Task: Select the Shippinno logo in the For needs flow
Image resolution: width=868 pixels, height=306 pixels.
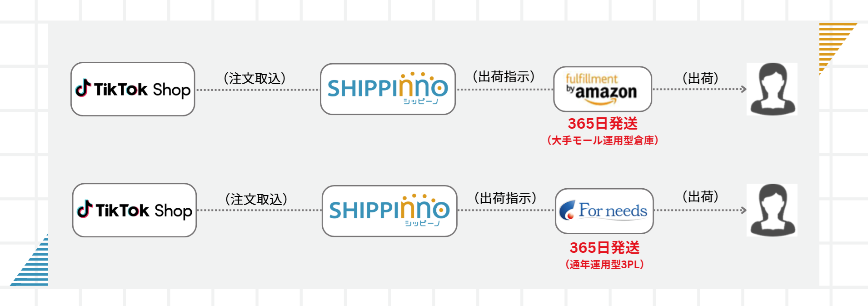Action: 389,211
